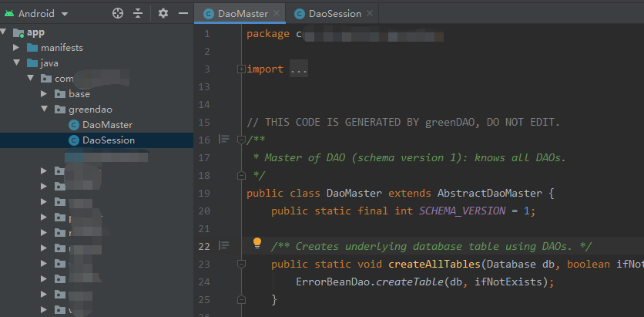644x317 pixels.
Task: Select the manifests folder
Action: pos(62,48)
